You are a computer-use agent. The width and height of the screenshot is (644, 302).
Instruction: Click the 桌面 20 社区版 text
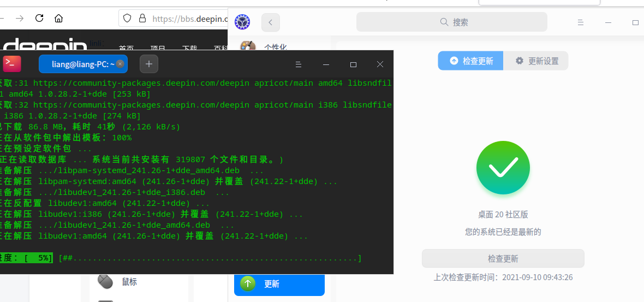pos(503,214)
